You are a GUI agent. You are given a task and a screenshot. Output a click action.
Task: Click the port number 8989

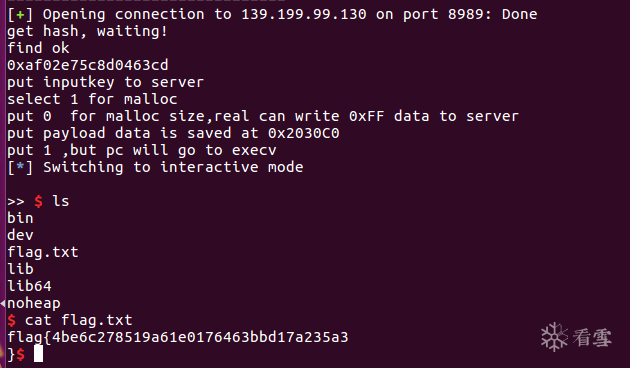pyautogui.click(x=465, y=14)
